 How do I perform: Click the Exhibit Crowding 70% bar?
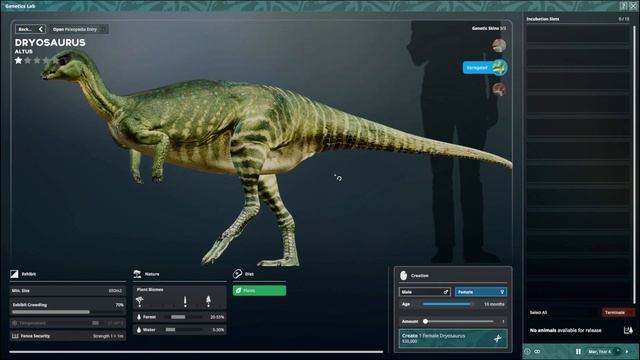[x=68, y=312]
